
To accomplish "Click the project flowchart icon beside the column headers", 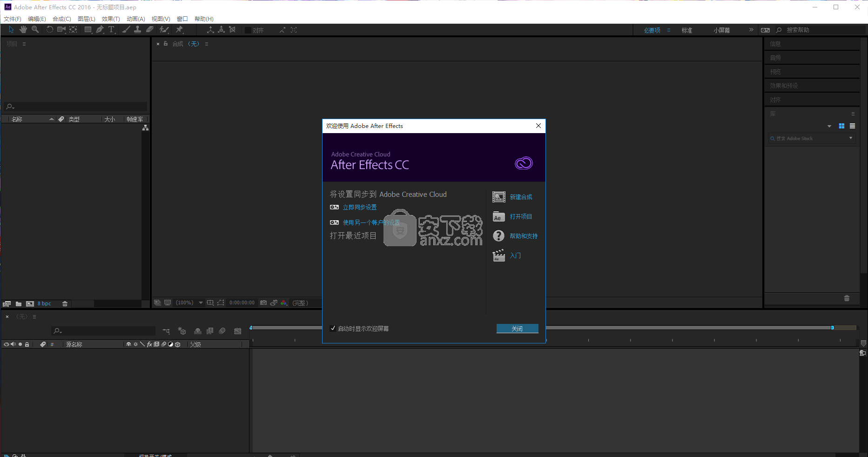I will 145,128.
